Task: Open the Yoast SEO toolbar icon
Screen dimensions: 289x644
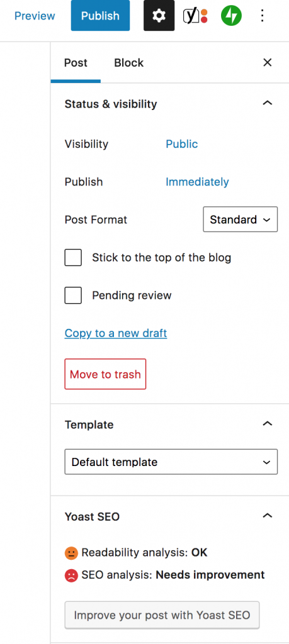Action: click(x=195, y=16)
